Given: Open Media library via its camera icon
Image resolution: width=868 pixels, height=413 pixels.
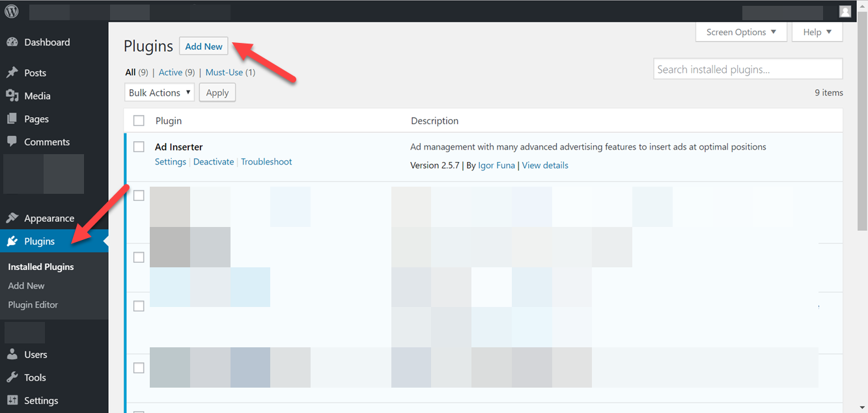Looking at the screenshot, I should coord(14,95).
